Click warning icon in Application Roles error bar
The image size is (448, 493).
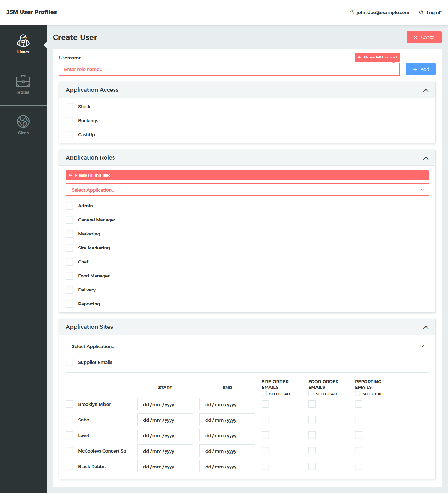pyautogui.click(x=70, y=175)
